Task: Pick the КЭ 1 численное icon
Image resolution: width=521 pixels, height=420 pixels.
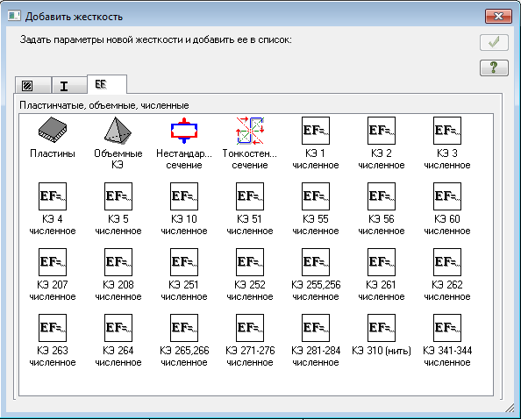Action: point(316,131)
